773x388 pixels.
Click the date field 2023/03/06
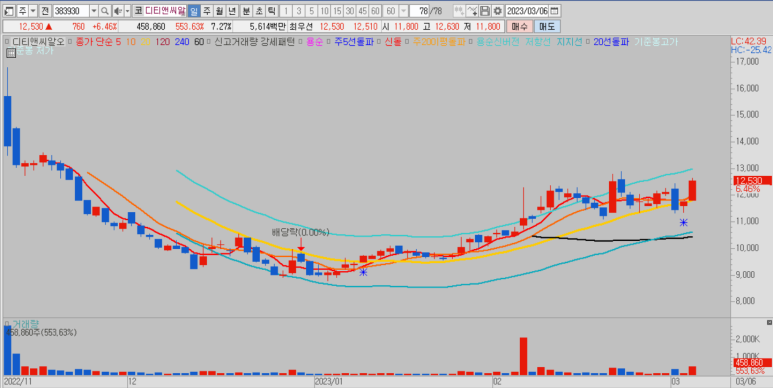pos(527,11)
